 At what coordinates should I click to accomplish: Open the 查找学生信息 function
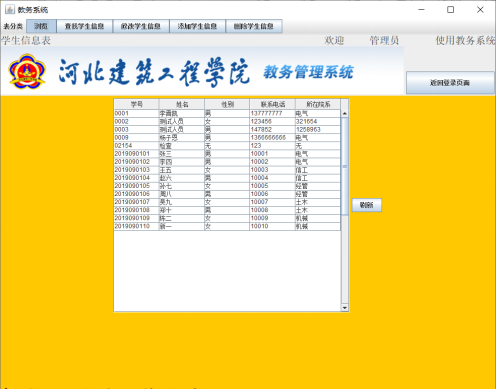pyautogui.click(x=84, y=26)
